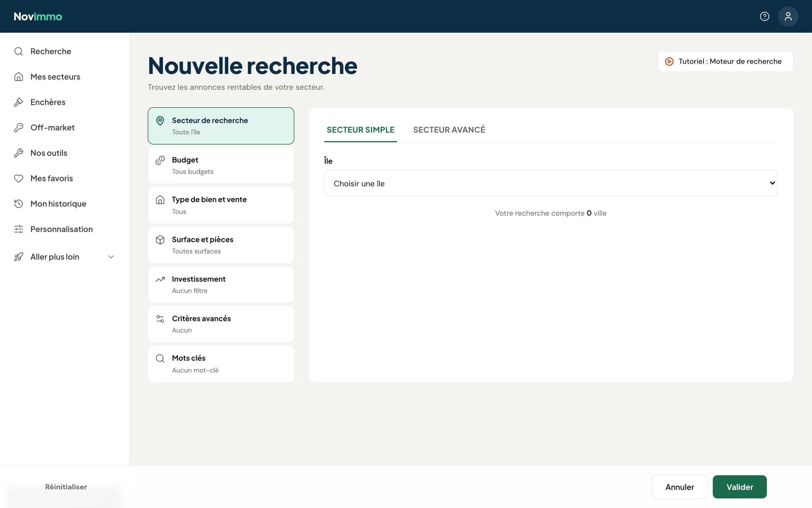Click the Investissement trending arrow icon
The image size is (812, 508).
(x=160, y=279)
